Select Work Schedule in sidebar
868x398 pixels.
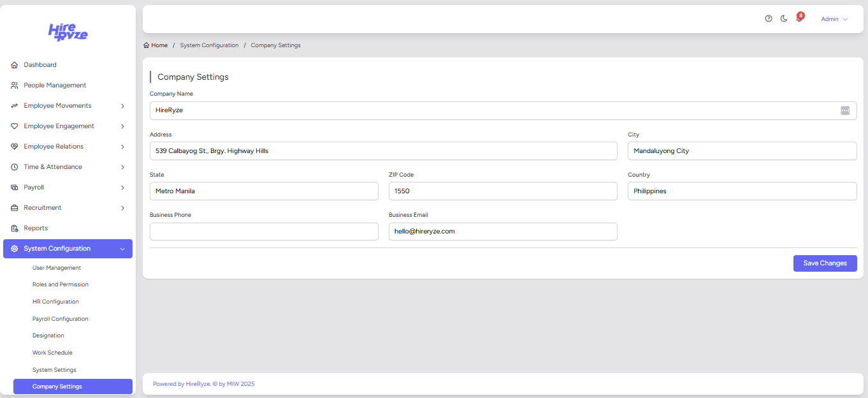(x=52, y=353)
